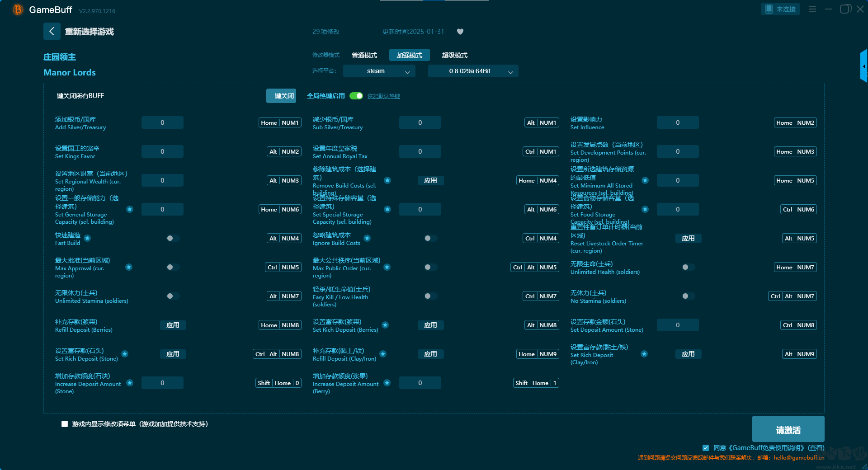Screen dimensions: 868x470
Task: Open the 0.8.029a 64Bit version dropdown
Action: click(473, 71)
